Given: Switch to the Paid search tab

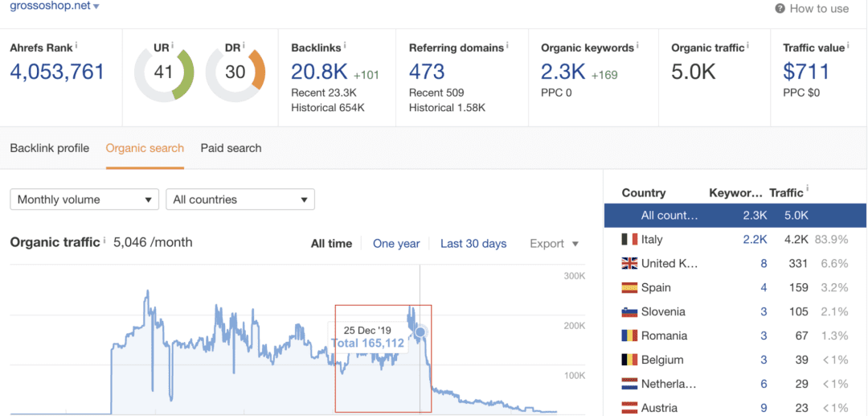Looking at the screenshot, I should tap(231, 148).
